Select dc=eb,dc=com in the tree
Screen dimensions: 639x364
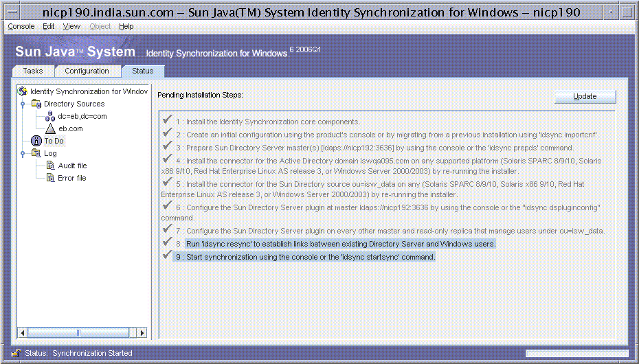[82, 117]
